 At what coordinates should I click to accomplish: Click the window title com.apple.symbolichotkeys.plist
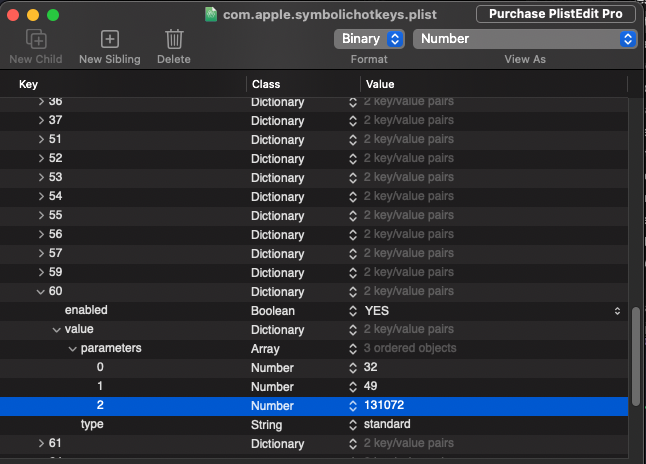click(330, 14)
